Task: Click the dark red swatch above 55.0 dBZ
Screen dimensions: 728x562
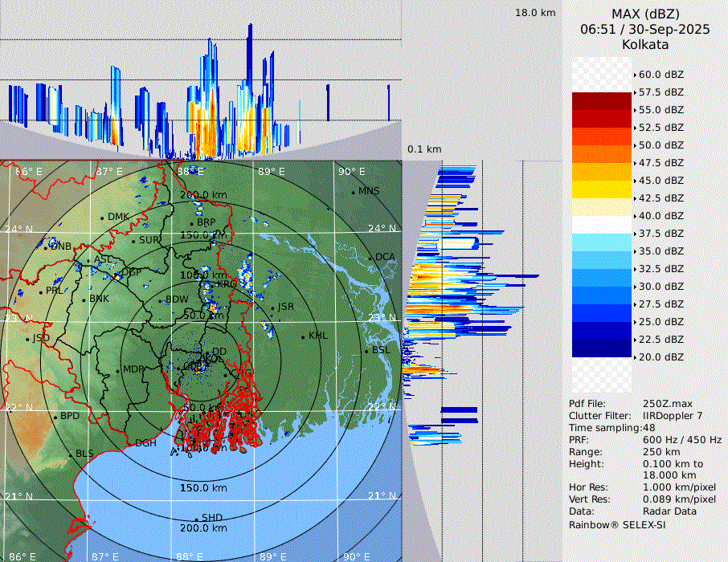Action: [602, 101]
